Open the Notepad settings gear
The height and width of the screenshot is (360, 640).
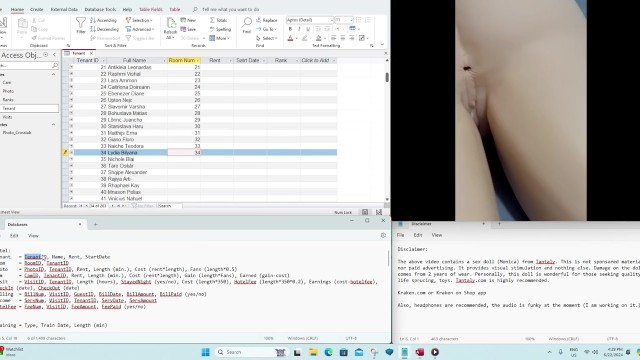[383, 236]
